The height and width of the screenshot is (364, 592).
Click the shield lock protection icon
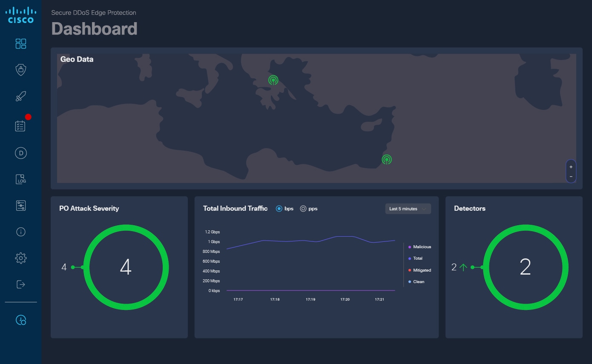pyautogui.click(x=21, y=70)
